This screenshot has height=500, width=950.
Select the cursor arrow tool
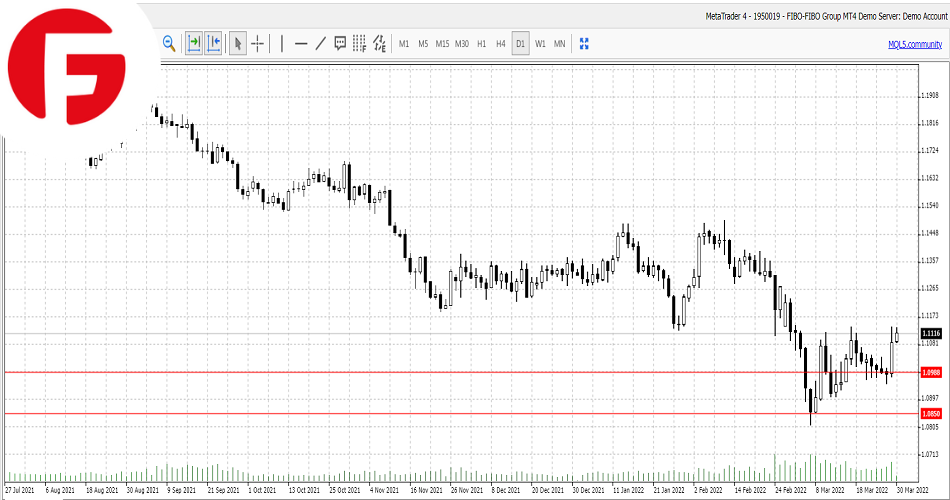pos(238,43)
